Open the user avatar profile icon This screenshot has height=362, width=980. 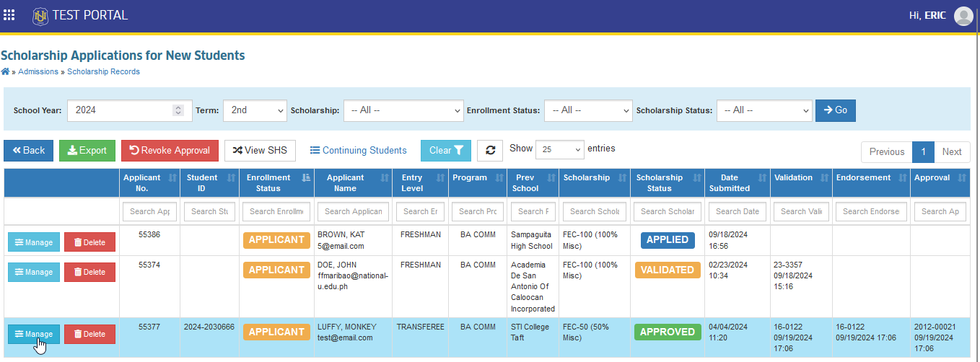(963, 16)
